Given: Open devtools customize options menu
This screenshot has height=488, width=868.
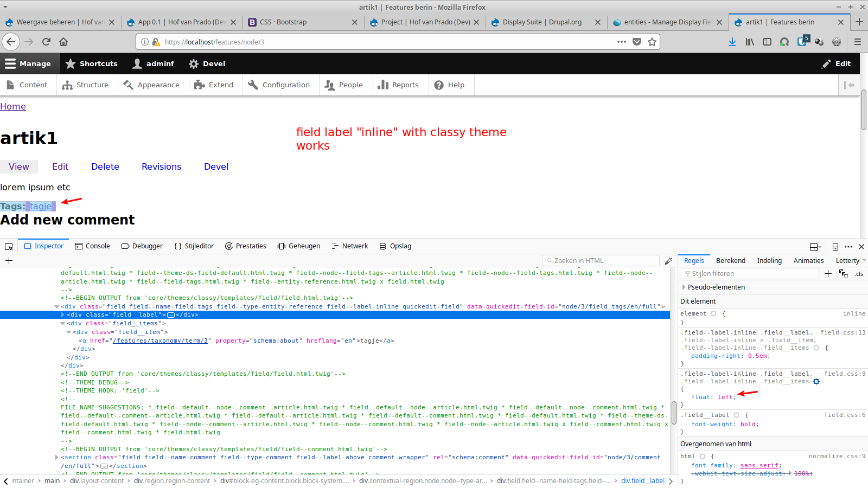Looking at the screenshot, I should pyautogui.click(x=848, y=246).
